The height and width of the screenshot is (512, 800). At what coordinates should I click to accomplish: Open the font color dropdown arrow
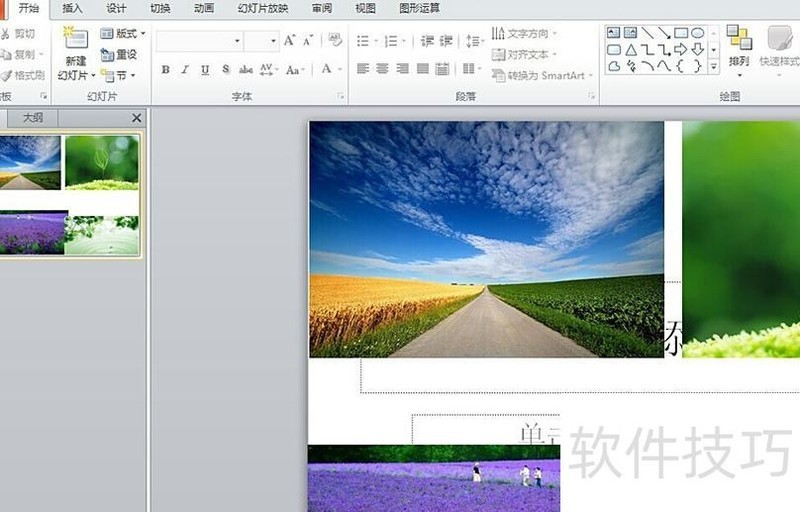pos(341,70)
